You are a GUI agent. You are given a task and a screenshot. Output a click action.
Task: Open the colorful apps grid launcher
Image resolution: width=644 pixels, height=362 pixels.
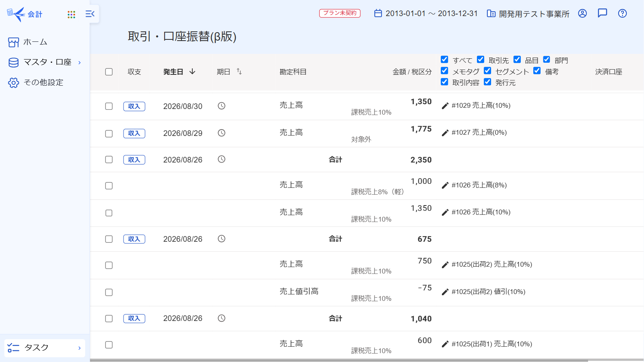click(71, 14)
